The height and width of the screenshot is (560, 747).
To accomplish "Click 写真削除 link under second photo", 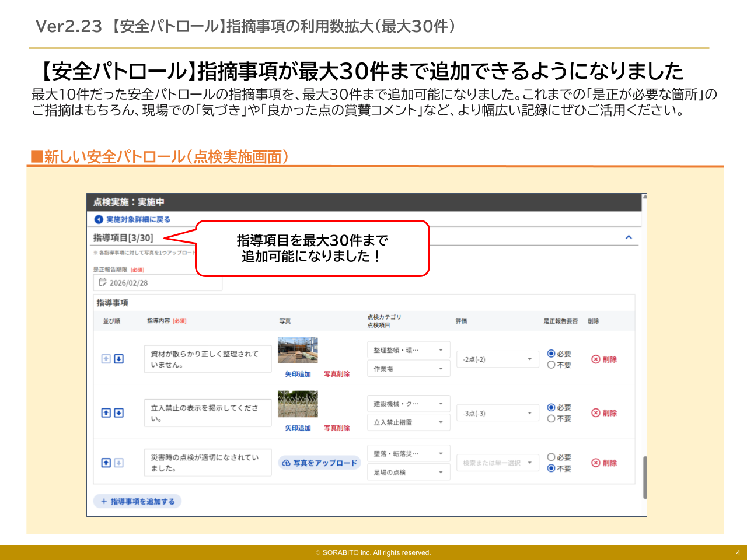I will point(337,428).
